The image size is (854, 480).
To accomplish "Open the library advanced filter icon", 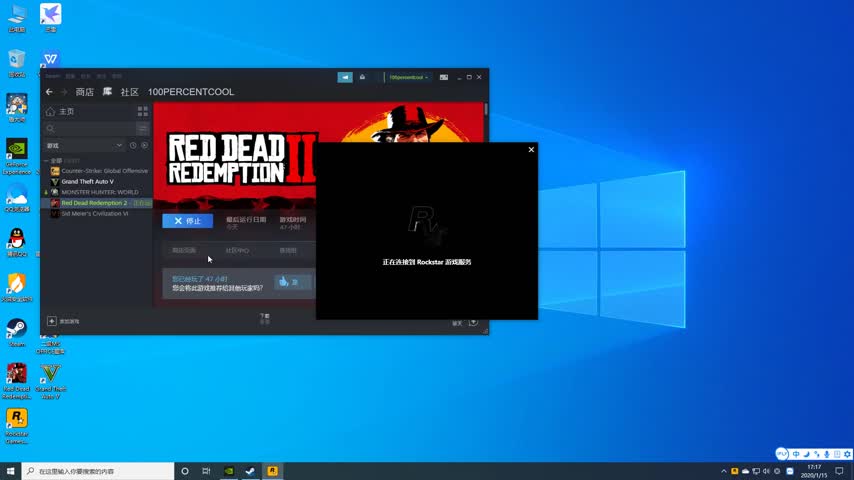I will (143, 129).
